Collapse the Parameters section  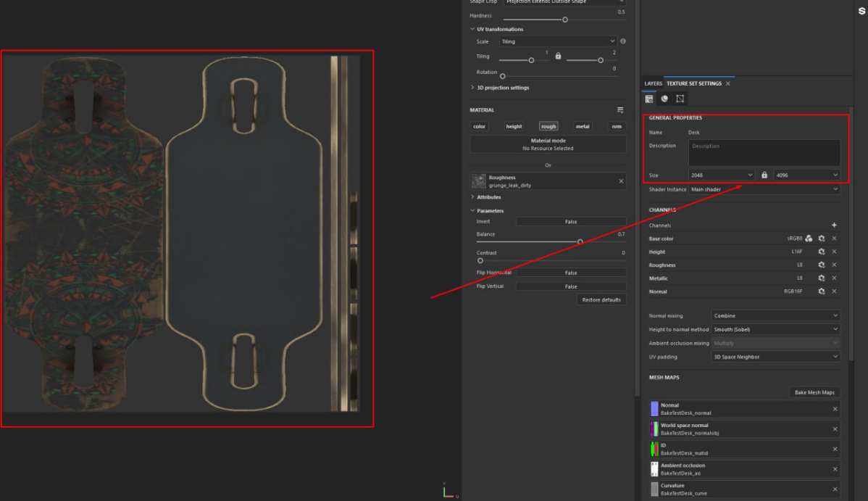click(472, 210)
